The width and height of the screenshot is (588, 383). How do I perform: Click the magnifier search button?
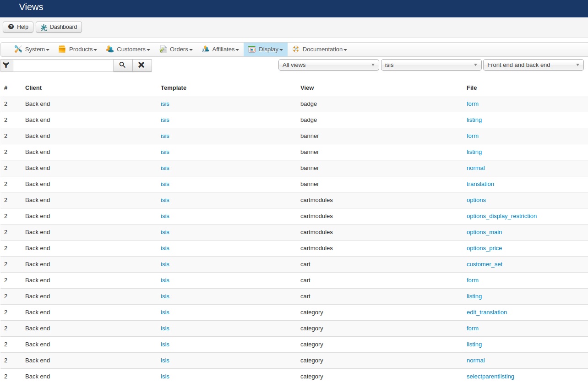point(123,65)
